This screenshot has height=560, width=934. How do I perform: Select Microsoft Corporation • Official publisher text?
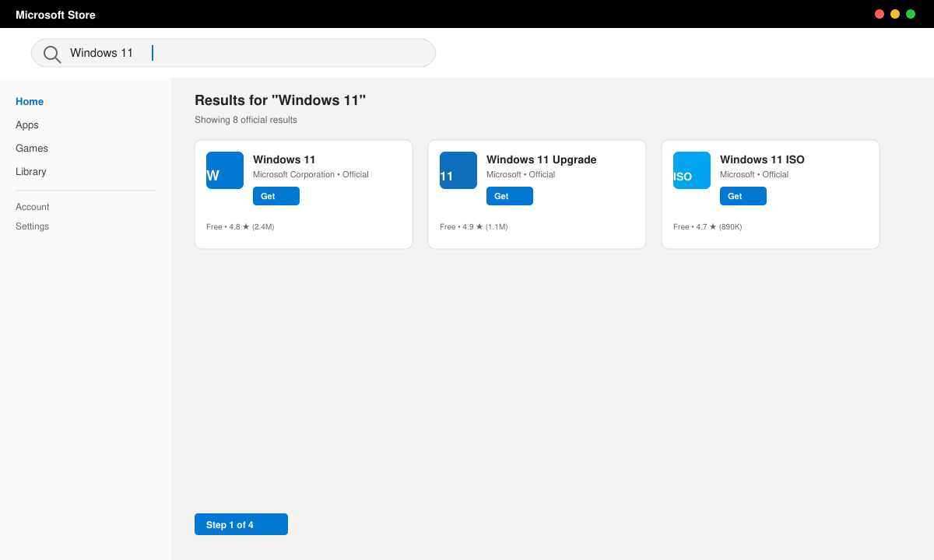pos(311,175)
